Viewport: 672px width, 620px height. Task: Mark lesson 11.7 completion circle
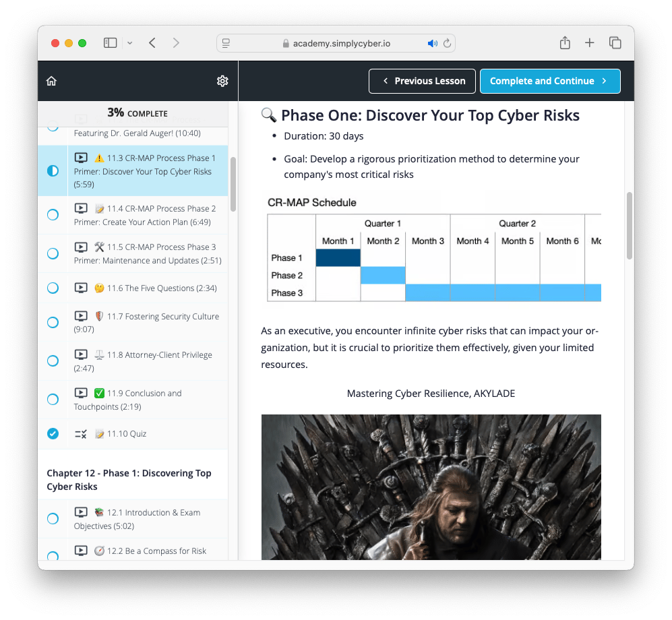pyautogui.click(x=53, y=322)
